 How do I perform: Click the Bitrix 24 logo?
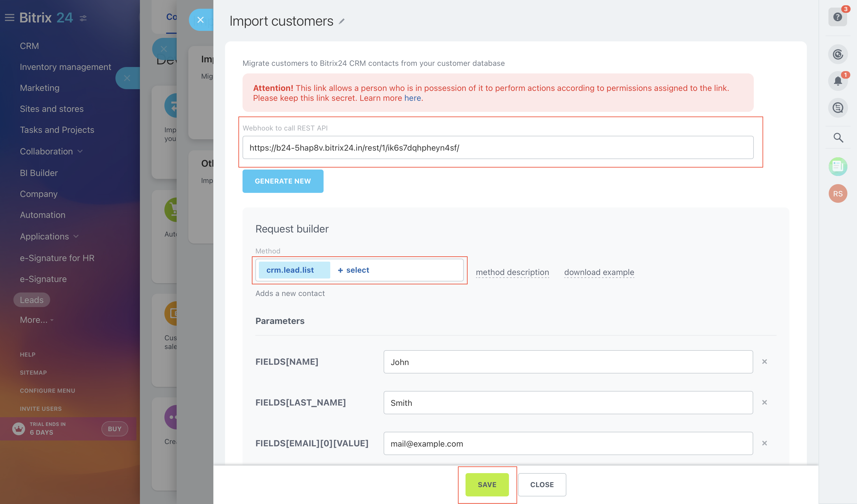point(46,18)
